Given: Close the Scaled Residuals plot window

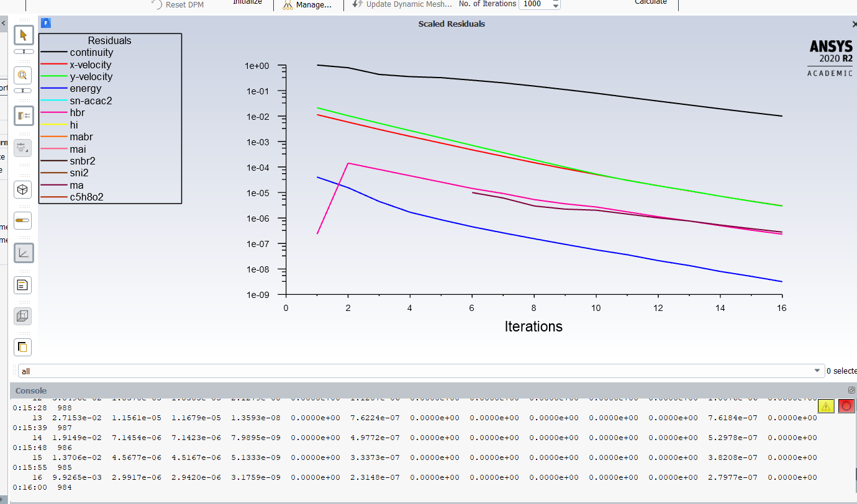Looking at the screenshot, I should click(x=854, y=24).
